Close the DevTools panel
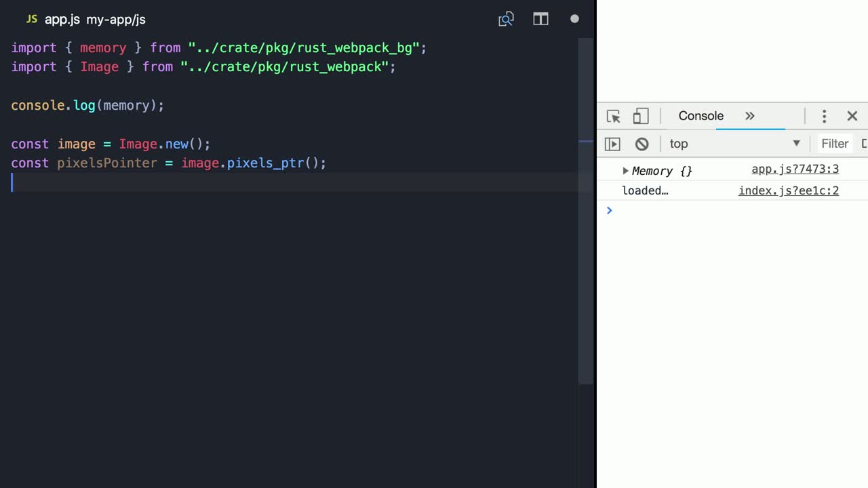Image resolution: width=868 pixels, height=488 pixels. [852, 116]
